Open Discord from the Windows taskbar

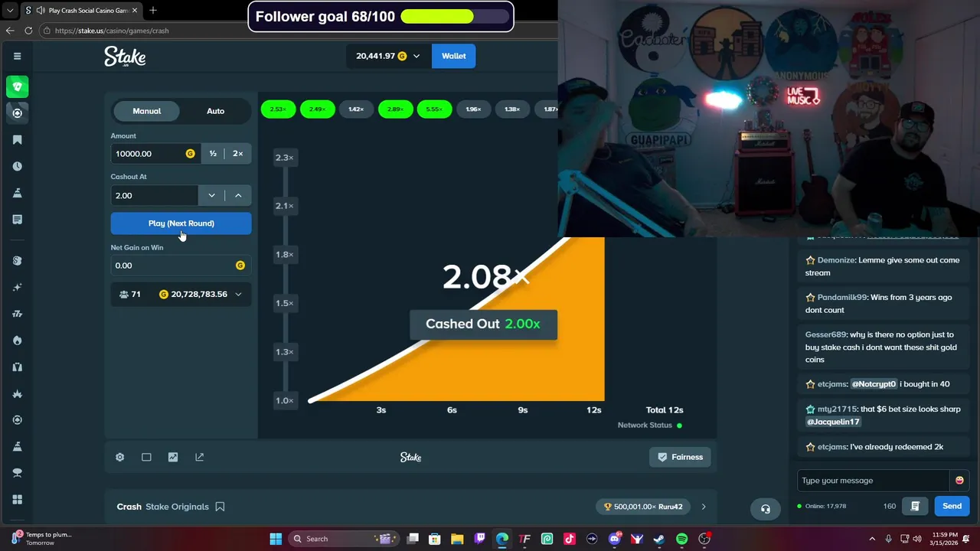614,539
